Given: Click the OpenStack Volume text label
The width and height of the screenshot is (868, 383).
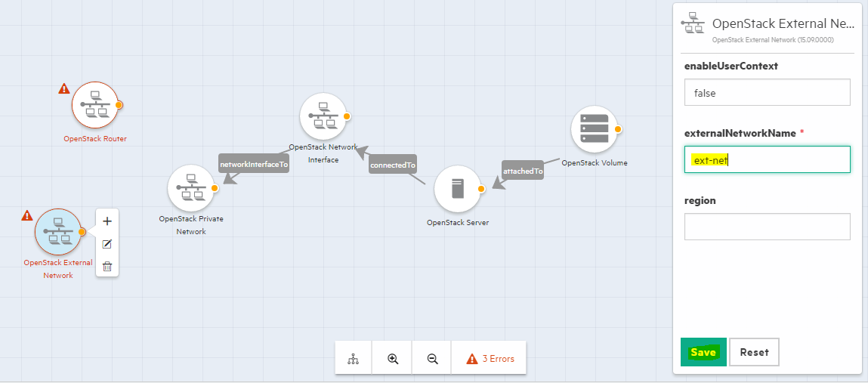Looking at the screenshot, I should click(594, 162).
